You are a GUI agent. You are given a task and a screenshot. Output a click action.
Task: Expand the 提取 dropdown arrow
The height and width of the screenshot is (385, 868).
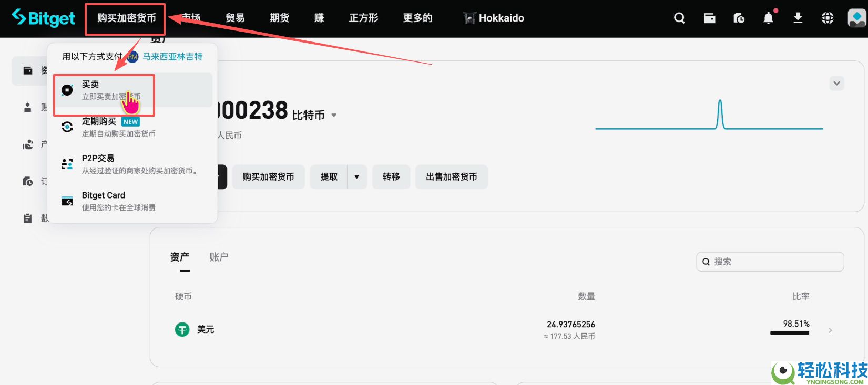coord(357,177)
